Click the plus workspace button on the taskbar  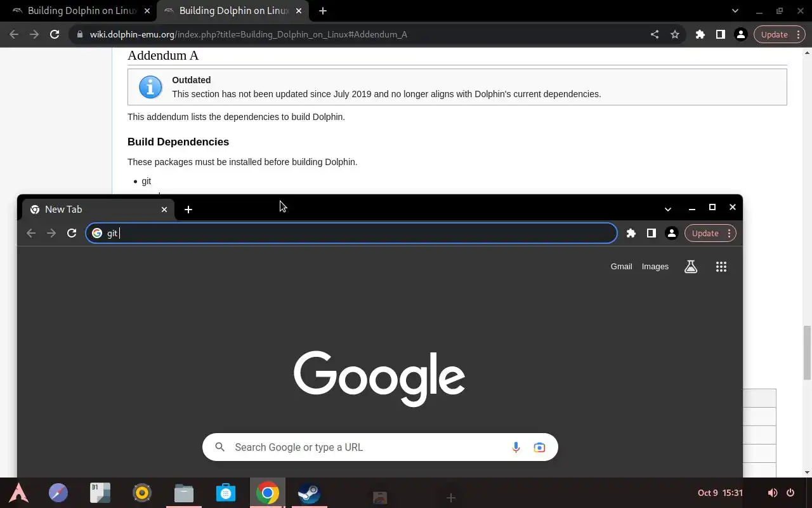451,498
